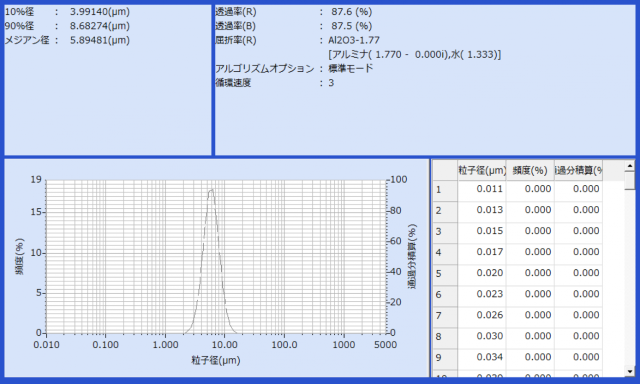Screen dimensions: 640x384
Task: Click the cell with particle size 0.023
Action: click(x=482, y=295)
